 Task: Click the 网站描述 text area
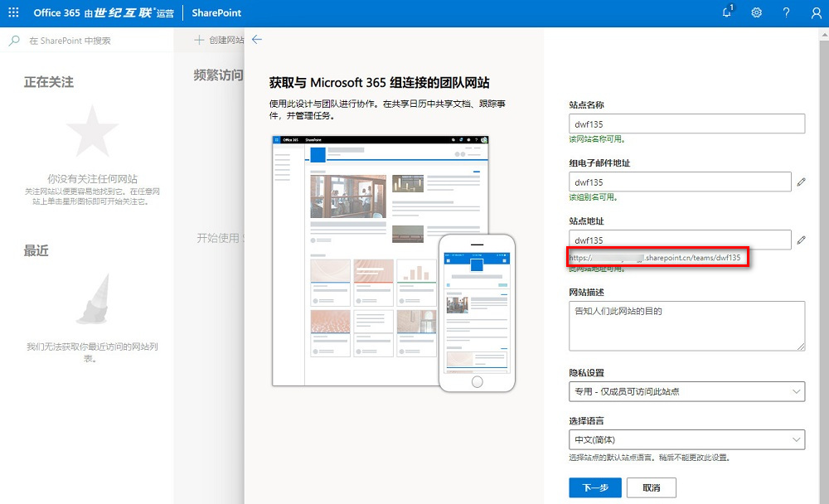[686, 326]
